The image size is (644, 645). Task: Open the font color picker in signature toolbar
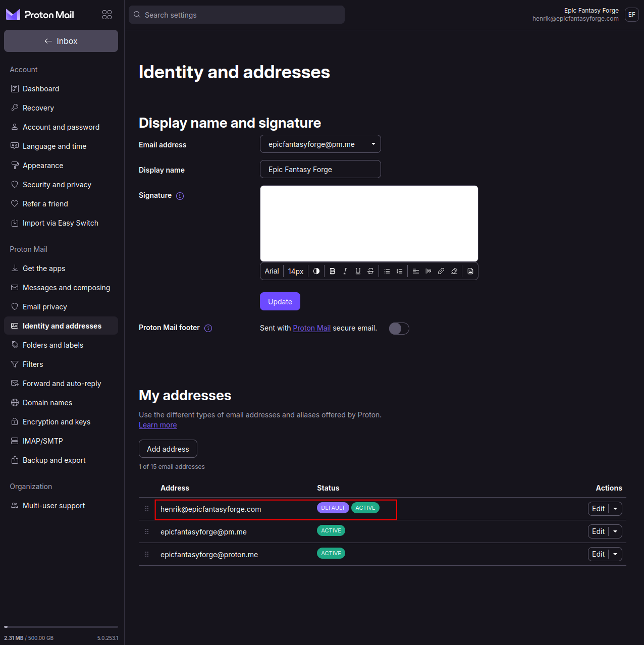tap(316, 271)
